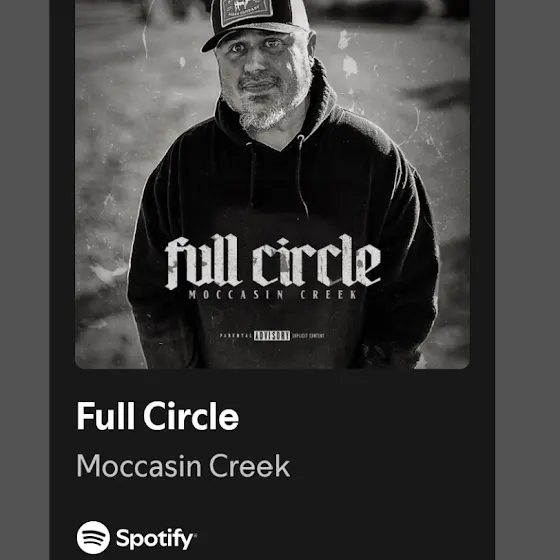Click the round Spotify logo icon
The width and height of the screenshot is (560, 560).
93,537
